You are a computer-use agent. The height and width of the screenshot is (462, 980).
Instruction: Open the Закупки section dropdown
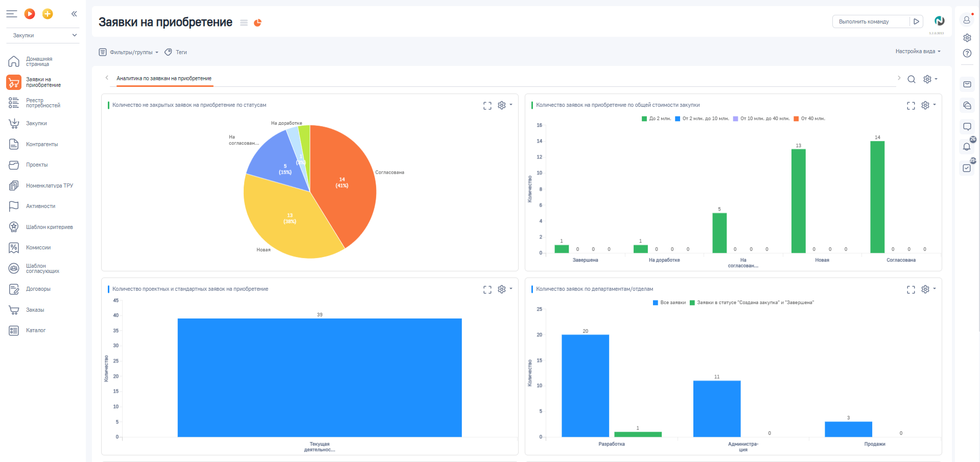45,35
